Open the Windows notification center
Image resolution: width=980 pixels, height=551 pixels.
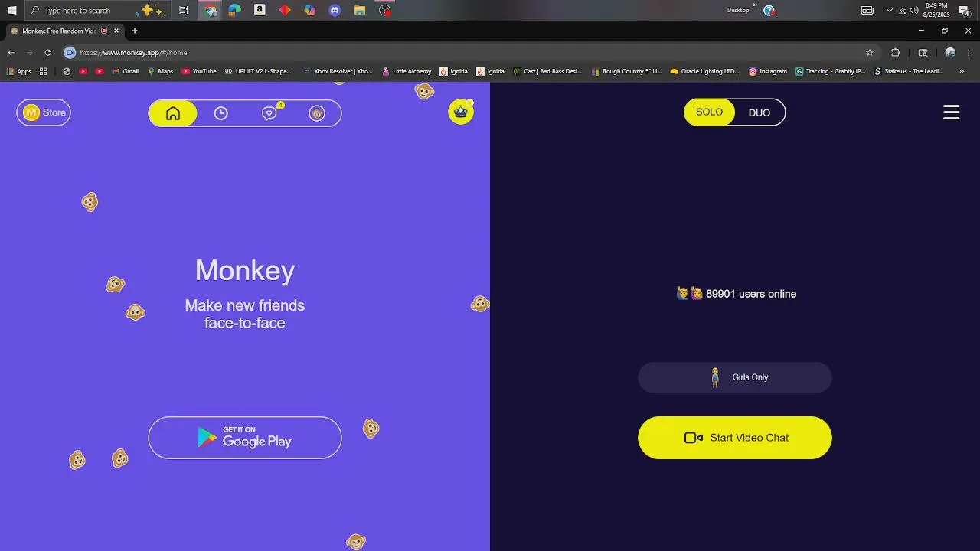[965, 11]
